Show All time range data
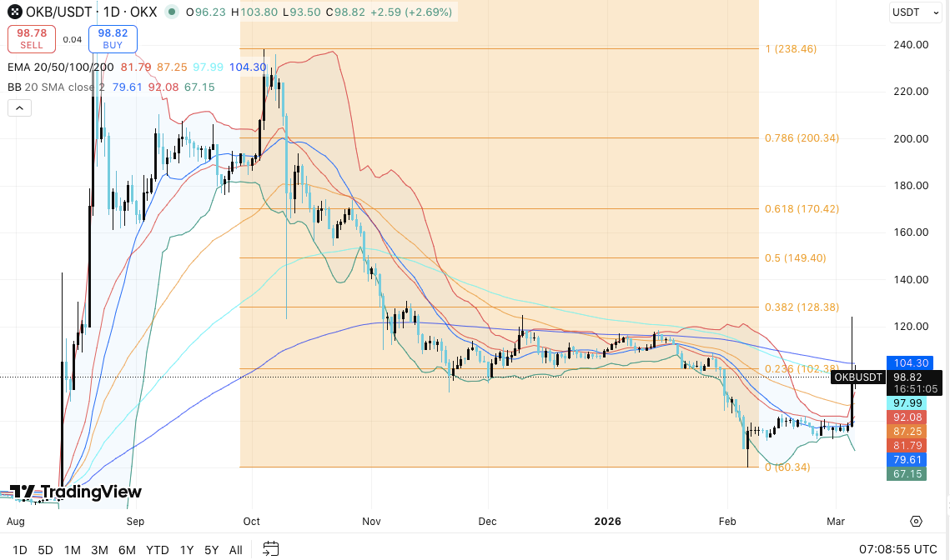 [x=236, y=550]
